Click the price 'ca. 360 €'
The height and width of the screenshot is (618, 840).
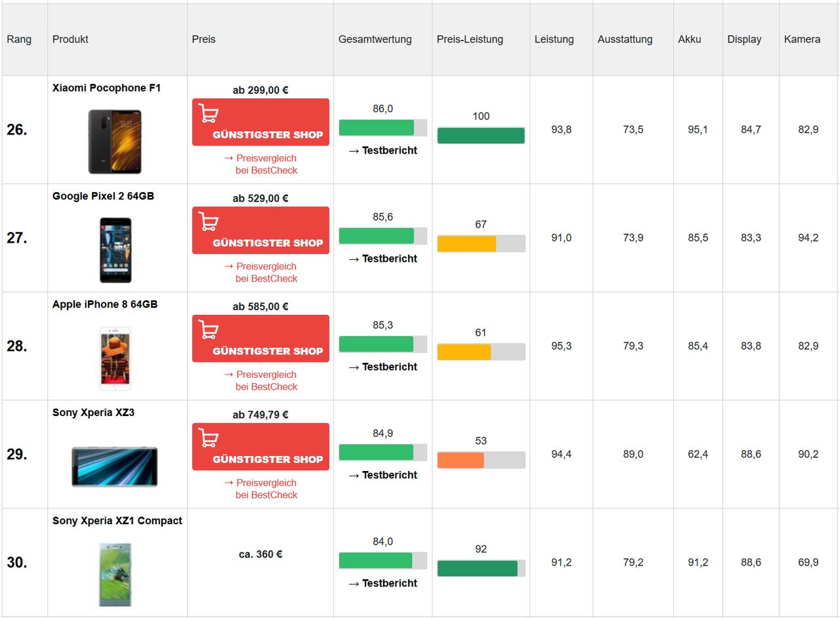[261, 554]
